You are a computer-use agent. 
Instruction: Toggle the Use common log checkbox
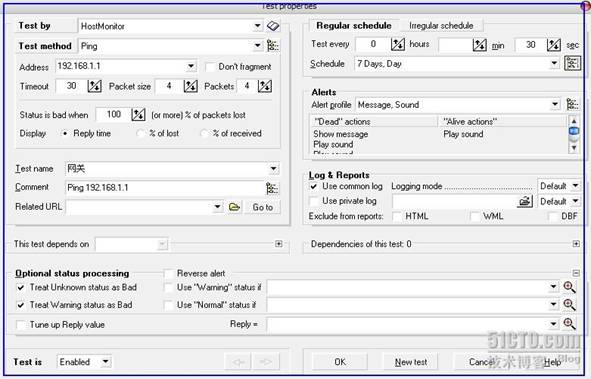314,186
